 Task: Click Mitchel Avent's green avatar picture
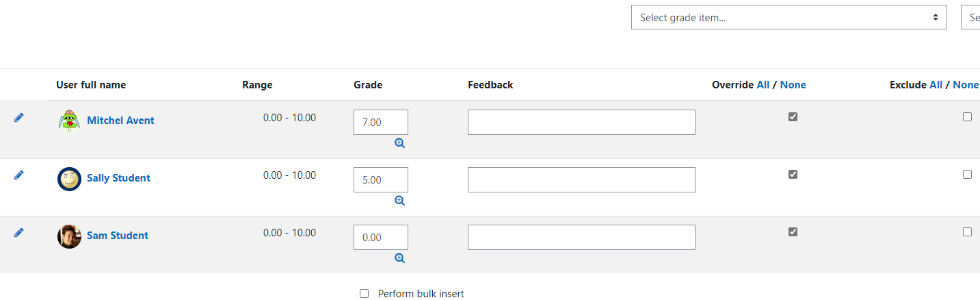[69, 121]
